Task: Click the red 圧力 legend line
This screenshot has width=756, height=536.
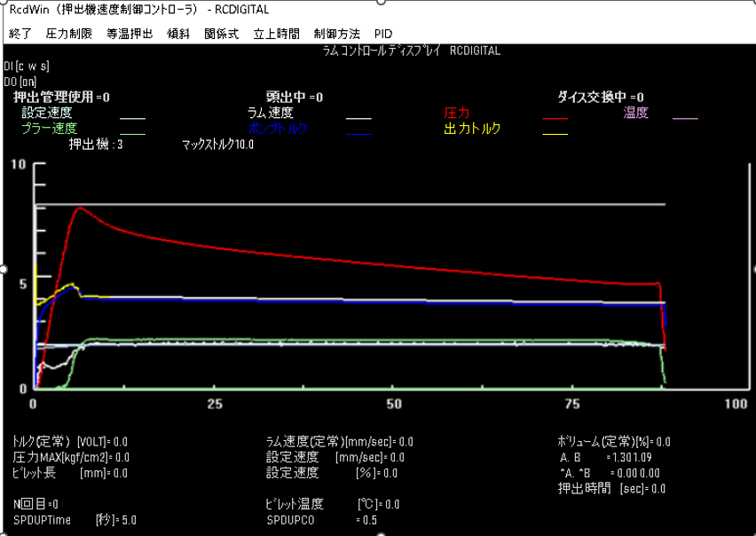Action: click(x=555, y=117)
